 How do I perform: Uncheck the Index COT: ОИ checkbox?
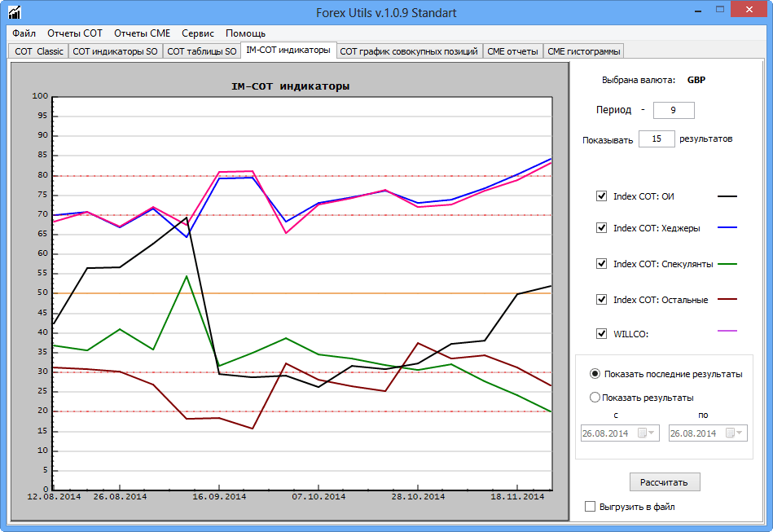[x=602, y=196]
